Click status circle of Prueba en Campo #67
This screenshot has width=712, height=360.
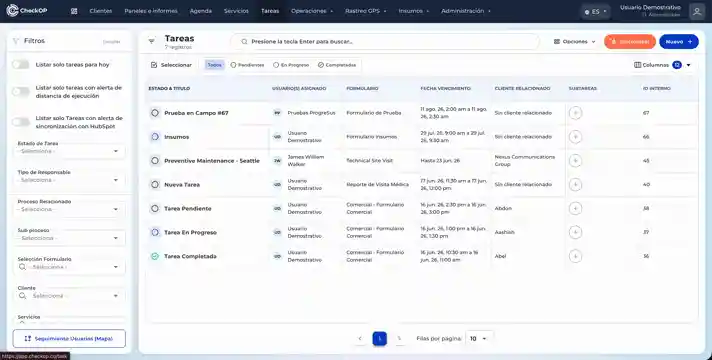point(155,113)
